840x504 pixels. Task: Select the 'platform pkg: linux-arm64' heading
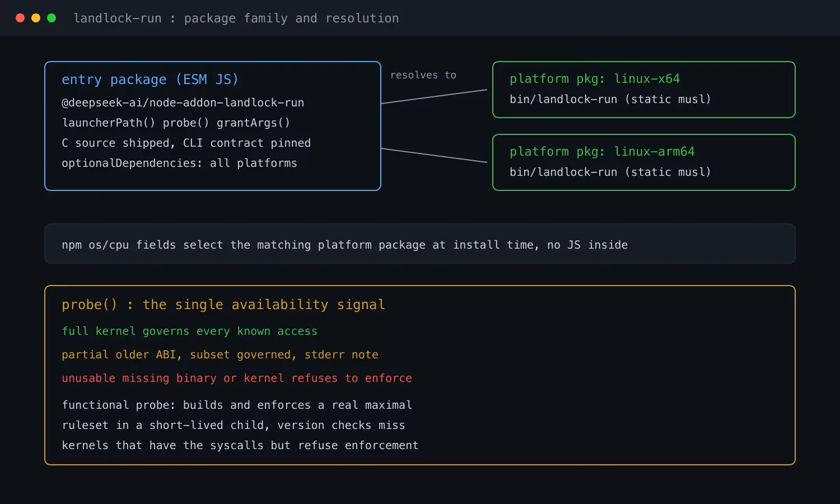[x=602, y=152]
